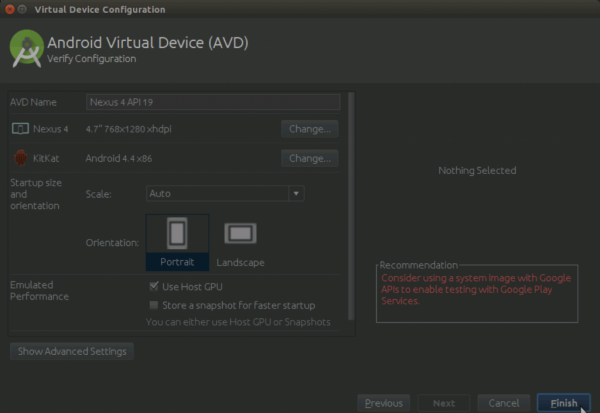This screenshot has height=413, width=600.
Task: Click the 'Startup size and orientation' label
Action: 36,194
